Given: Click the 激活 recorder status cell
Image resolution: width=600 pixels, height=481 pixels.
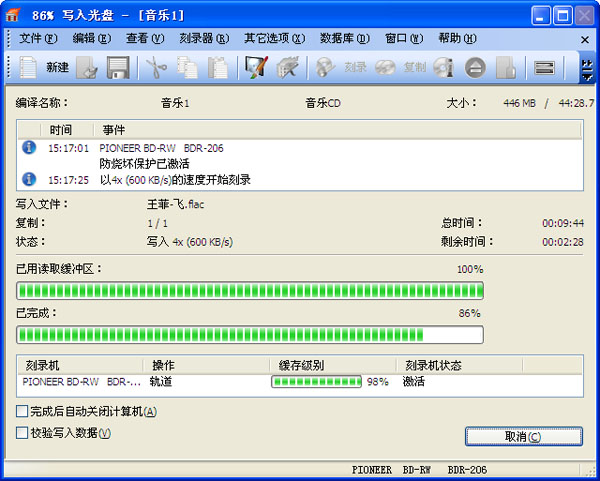Looking at the screenshot, I should [x=414, y=382].
